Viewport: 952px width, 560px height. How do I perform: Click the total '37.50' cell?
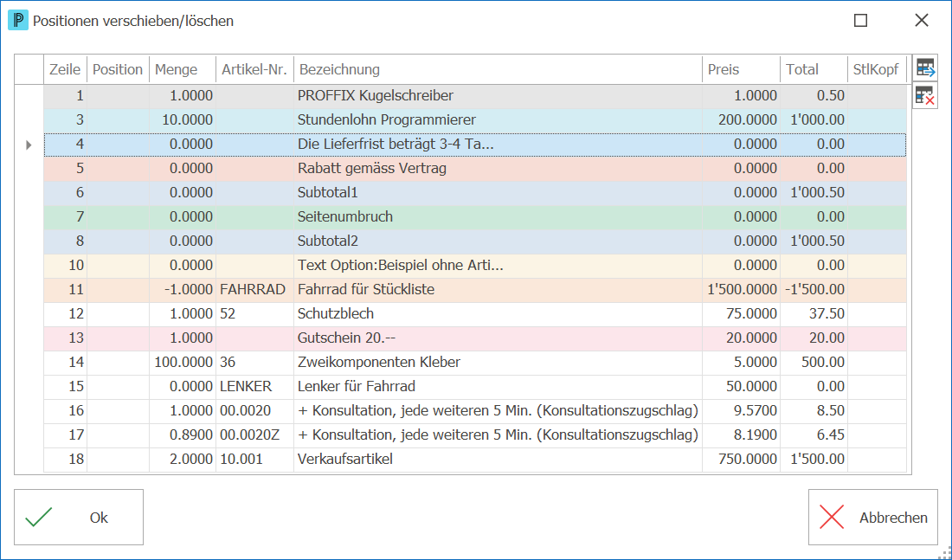(x=814, y=314)
